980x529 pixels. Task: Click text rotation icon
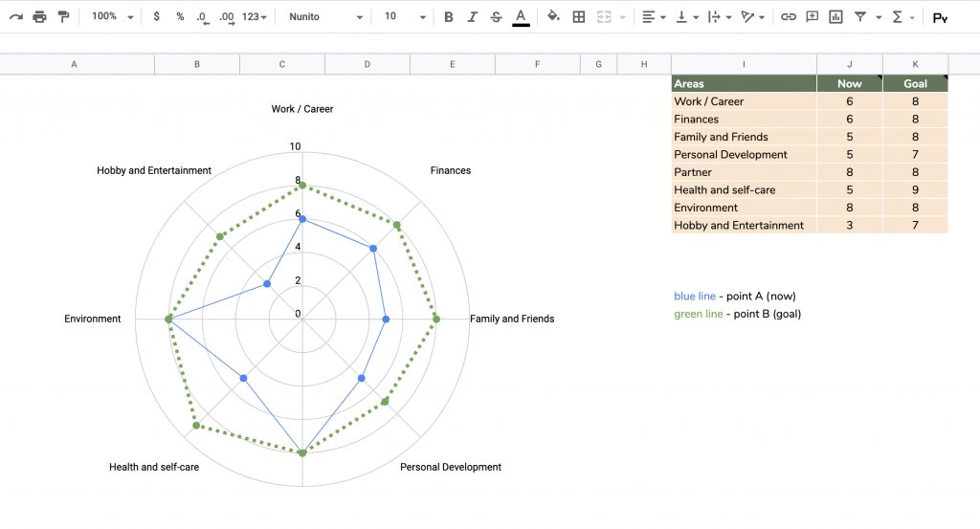[x=747, y=17]
